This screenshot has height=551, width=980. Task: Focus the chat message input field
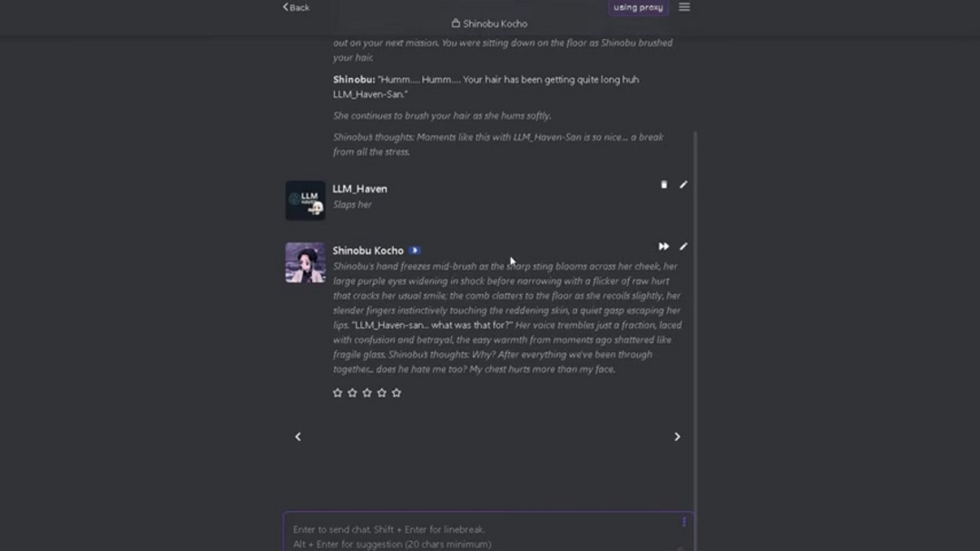[x=481, y=536]
